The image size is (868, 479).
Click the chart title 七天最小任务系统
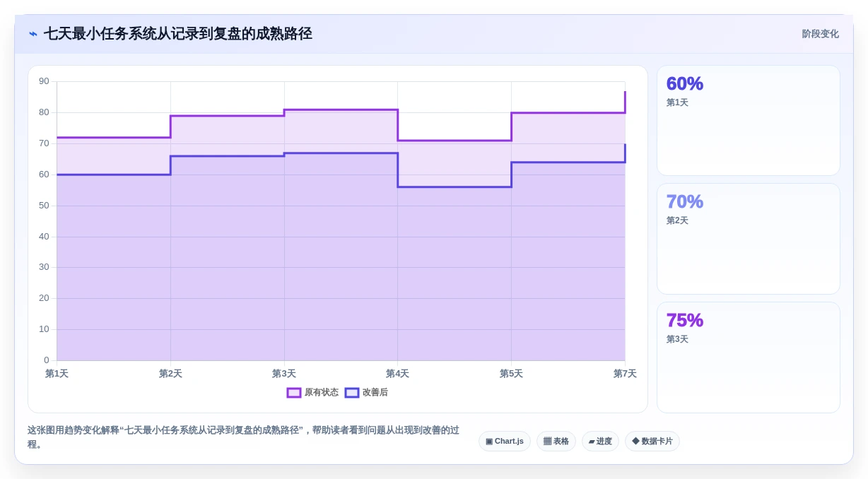(x=177, y=34)
